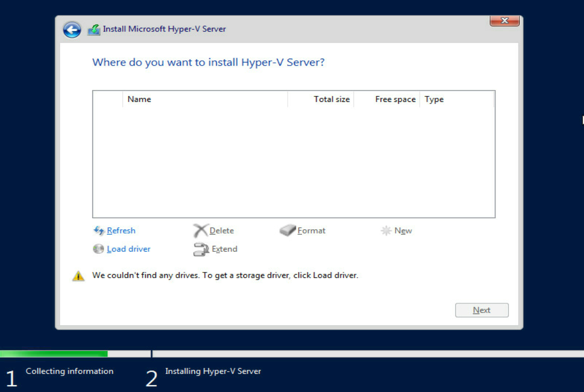Sort by the Total size column header
The height and width of the screenshot is (392, 584).
[321, 99]
